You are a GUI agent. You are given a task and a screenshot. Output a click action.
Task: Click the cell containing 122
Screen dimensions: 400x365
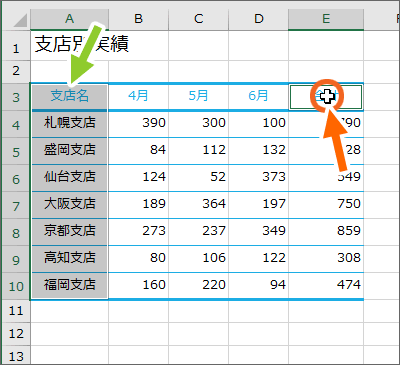click(259, 259)
